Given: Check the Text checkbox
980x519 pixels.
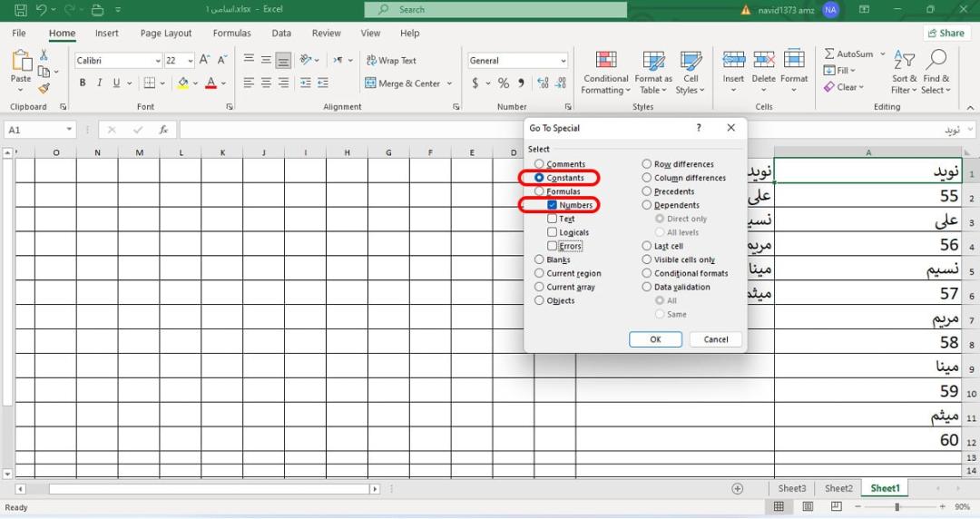Looking at the screenshot, I should [x=552, y=219].
